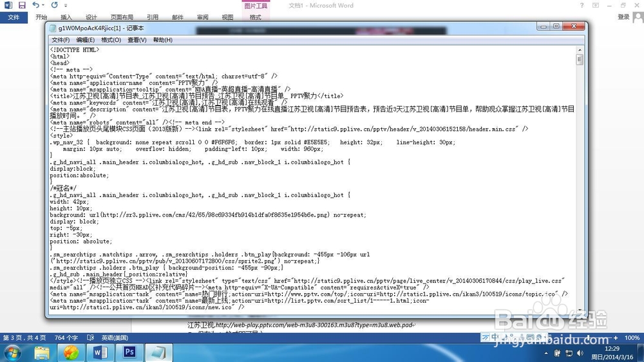Click the Word document line with 江苏卫视 URL
The image size is (644, 362).
point(301,325)
